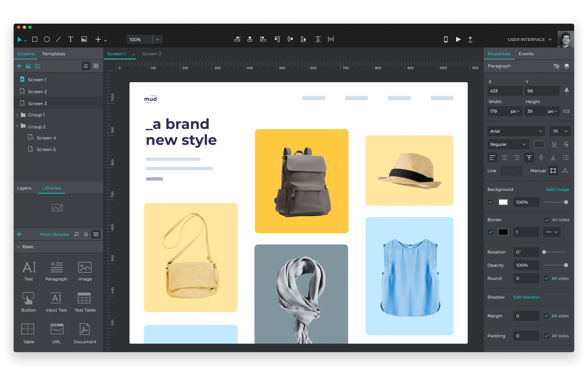Image resolution: width=588 pixels, height=385 pixels.
Task: Select the Rectangle tool in toolbar
Action: click(x=35, y=40)
